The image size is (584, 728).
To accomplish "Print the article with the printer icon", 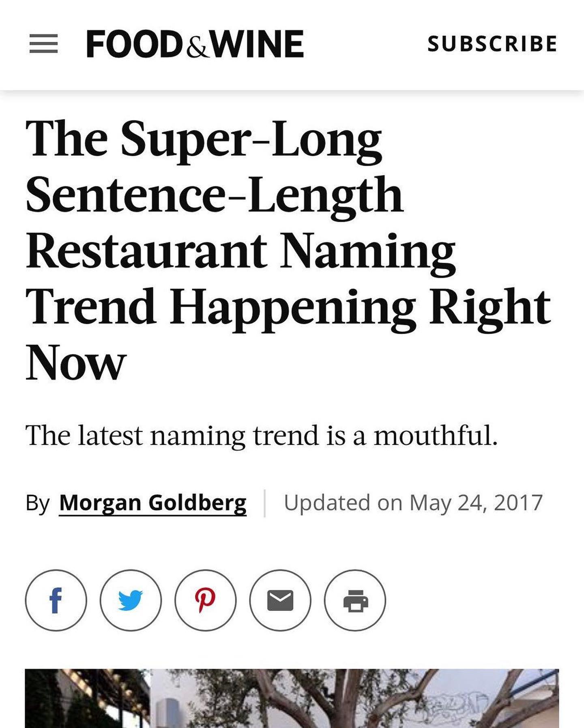I will coord(355,600).
